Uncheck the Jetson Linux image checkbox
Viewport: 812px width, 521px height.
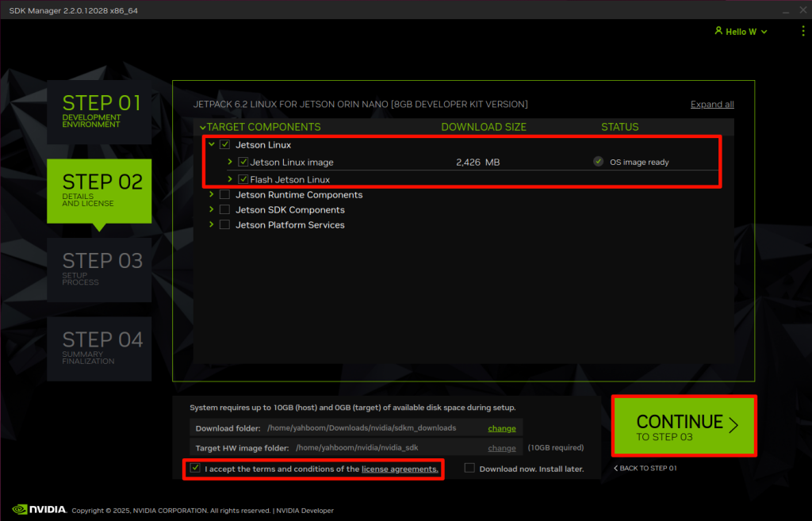click(x=243, y=162)
